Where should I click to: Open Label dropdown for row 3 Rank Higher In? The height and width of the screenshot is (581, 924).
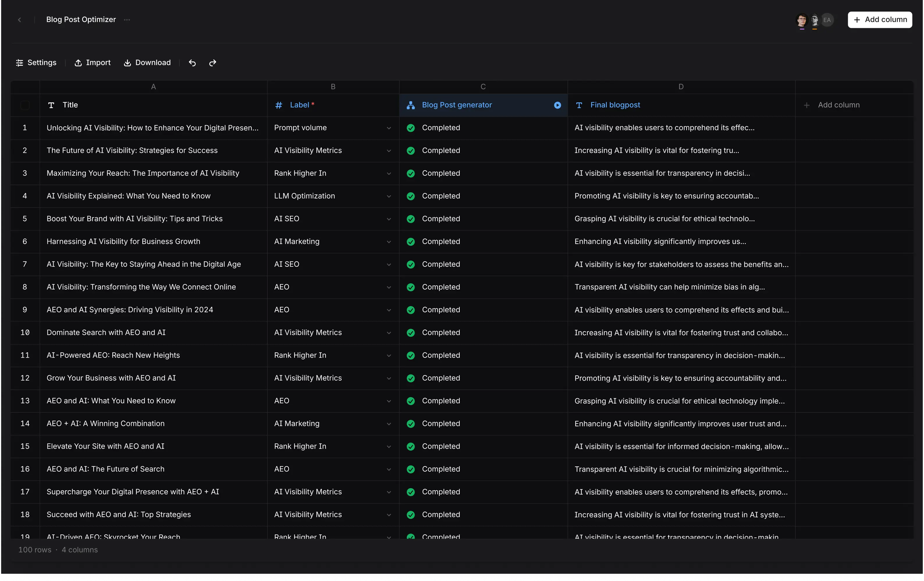[x=389, y=173]
